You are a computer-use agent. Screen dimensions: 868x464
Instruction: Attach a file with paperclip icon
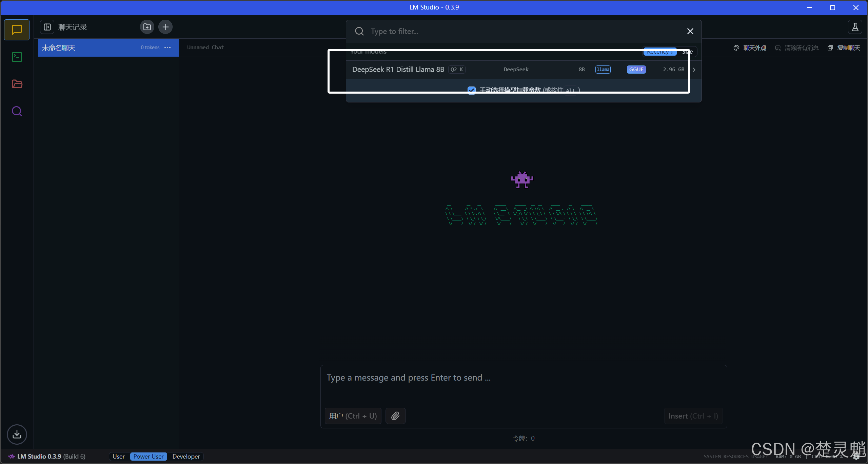395,416
